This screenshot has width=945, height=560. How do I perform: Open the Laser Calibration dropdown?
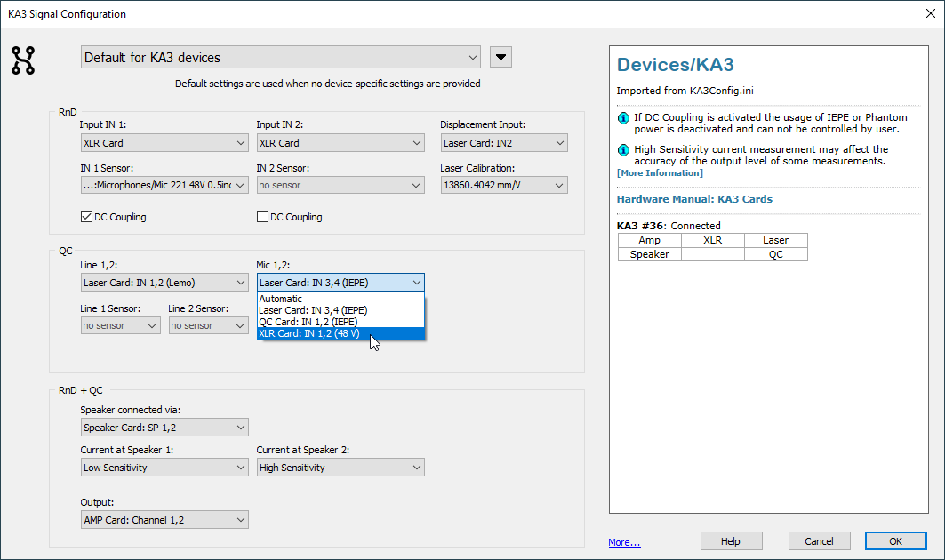tap(504, 185)
